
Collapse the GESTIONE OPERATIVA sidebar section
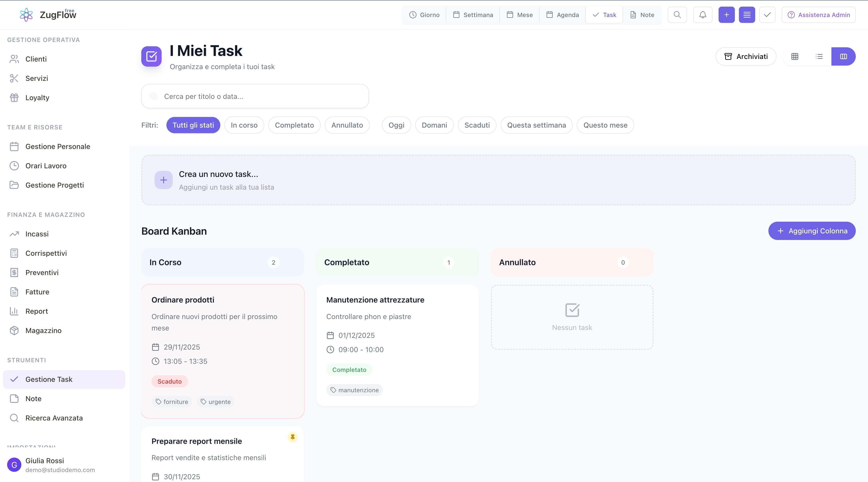point(43,39)
